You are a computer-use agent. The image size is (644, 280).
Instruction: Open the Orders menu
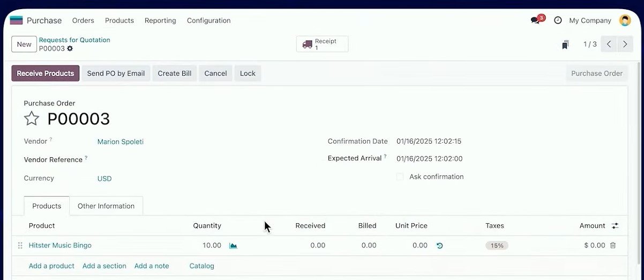click(x=83, y=20)
